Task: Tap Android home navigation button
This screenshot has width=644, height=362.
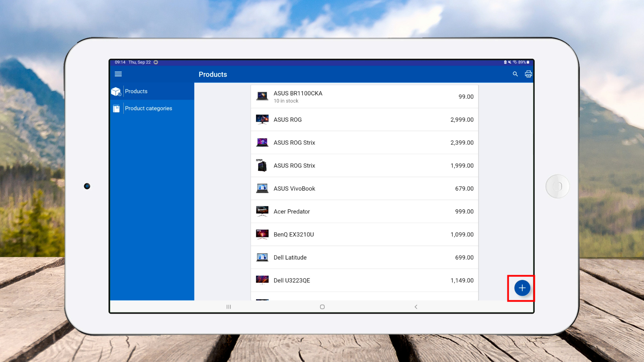Action: click(322, 307)
